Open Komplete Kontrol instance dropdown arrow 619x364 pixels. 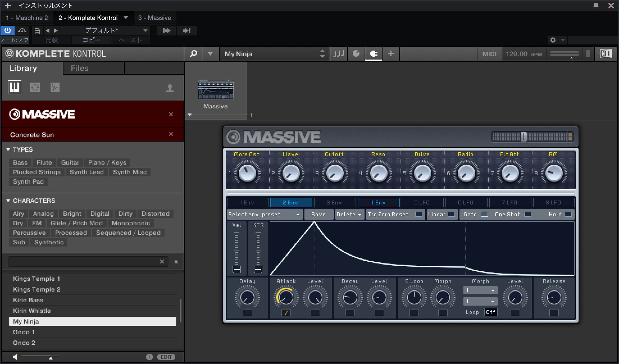(x=126, y=18)
